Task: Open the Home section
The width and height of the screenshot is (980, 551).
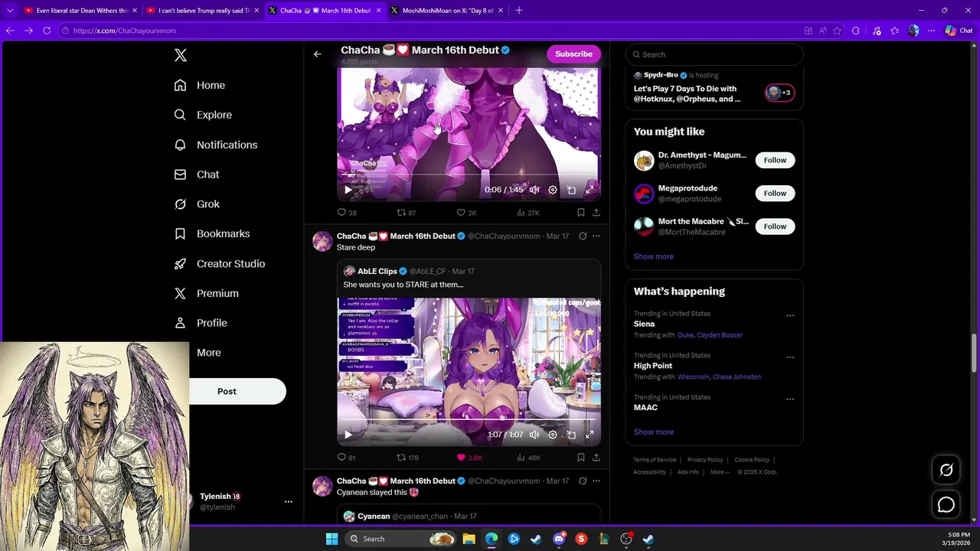Action: [x=200, y=85]
